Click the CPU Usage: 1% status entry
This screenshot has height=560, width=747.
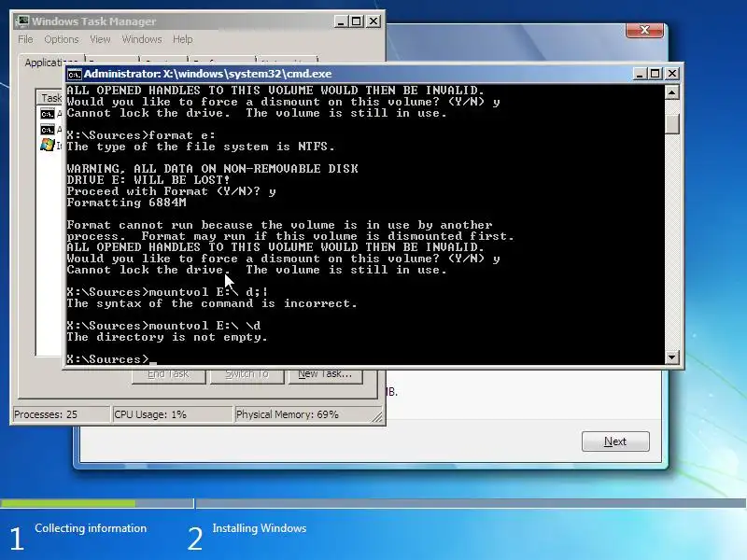(172, 414)
